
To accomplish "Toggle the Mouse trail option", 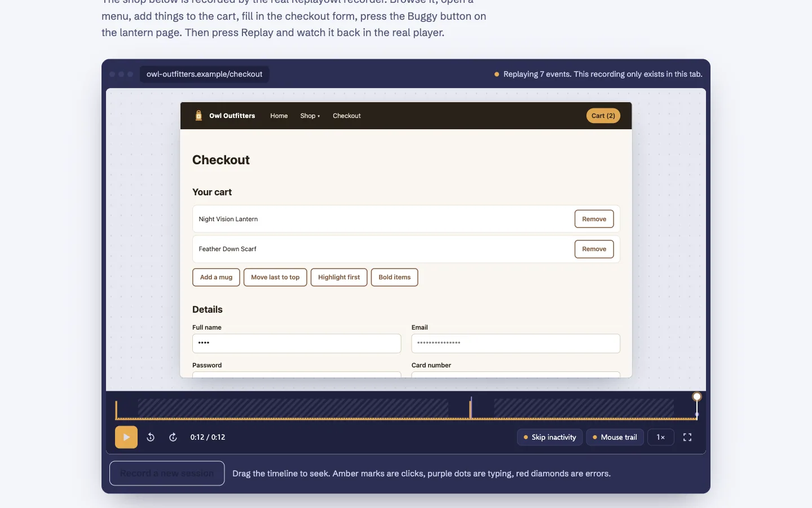I will [x=615, y=437].
